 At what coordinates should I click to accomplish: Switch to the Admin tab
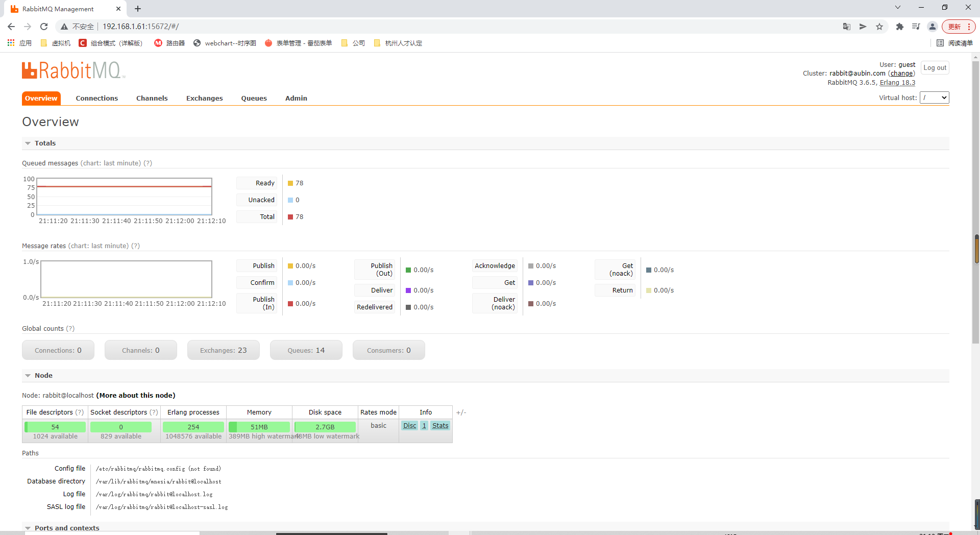point(296,98)
